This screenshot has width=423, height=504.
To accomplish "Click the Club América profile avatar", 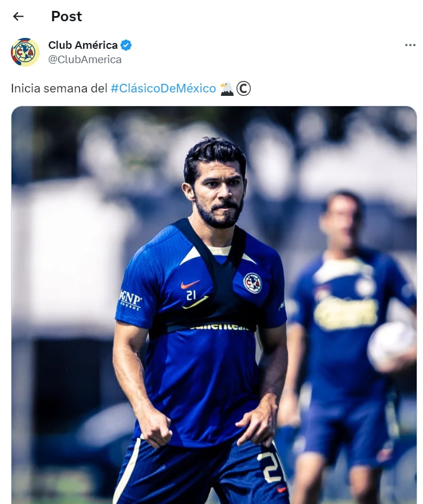I will coord(25,52).
